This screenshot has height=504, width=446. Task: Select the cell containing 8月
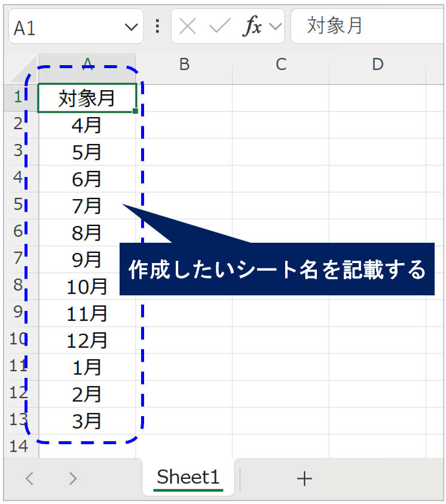pos(87,233)
